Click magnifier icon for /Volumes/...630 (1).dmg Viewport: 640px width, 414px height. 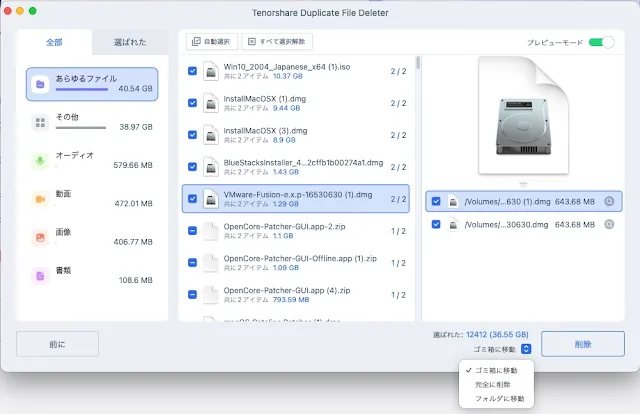click(x=609, y=201)
